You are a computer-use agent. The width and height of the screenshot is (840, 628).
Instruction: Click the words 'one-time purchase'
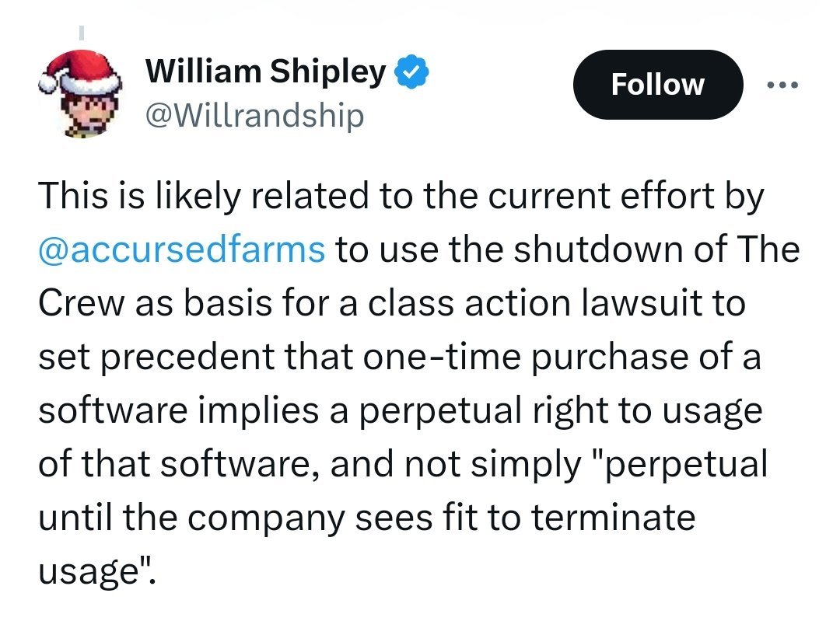point(526,358)
